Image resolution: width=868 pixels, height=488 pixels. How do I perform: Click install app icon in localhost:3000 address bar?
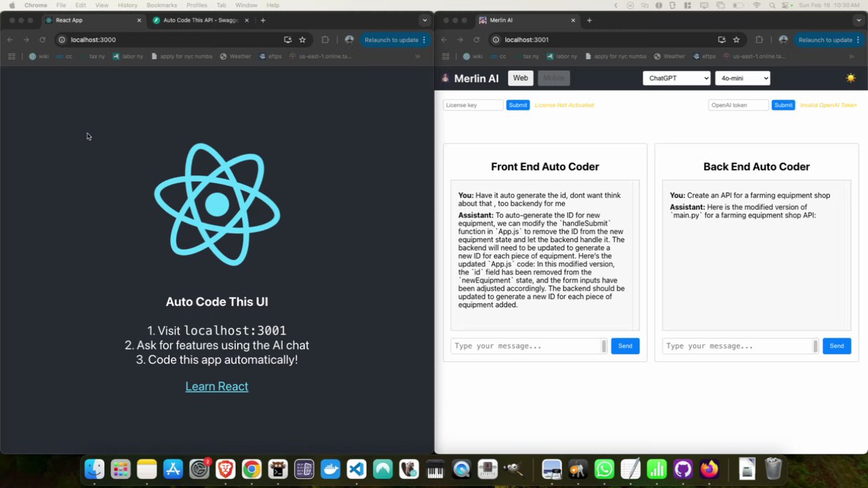[288, 40]
